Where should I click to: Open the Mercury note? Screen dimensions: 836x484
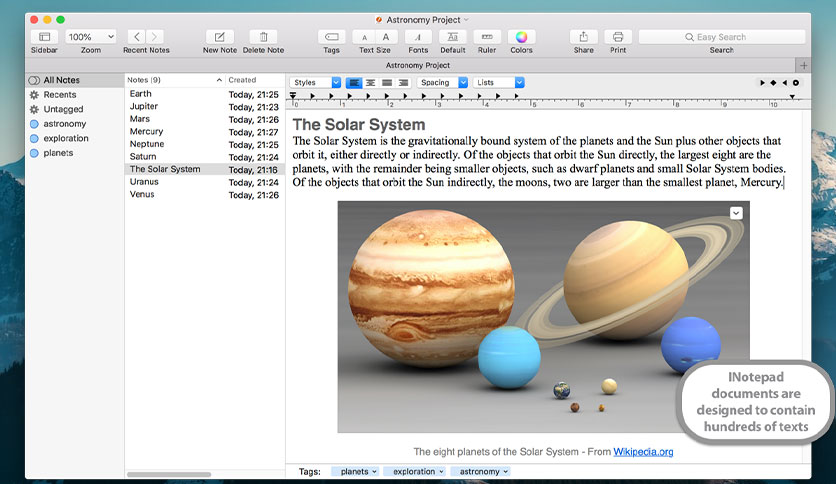[205, 132]
